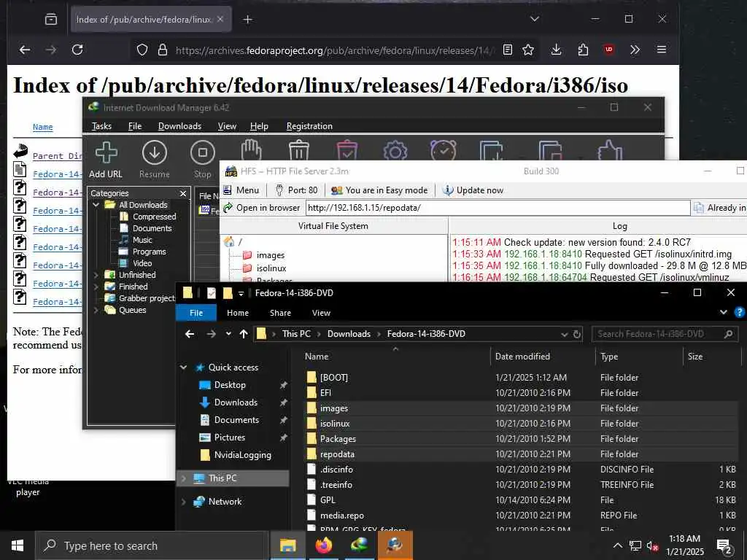Open Firefox downloads panel

(556, 50)
